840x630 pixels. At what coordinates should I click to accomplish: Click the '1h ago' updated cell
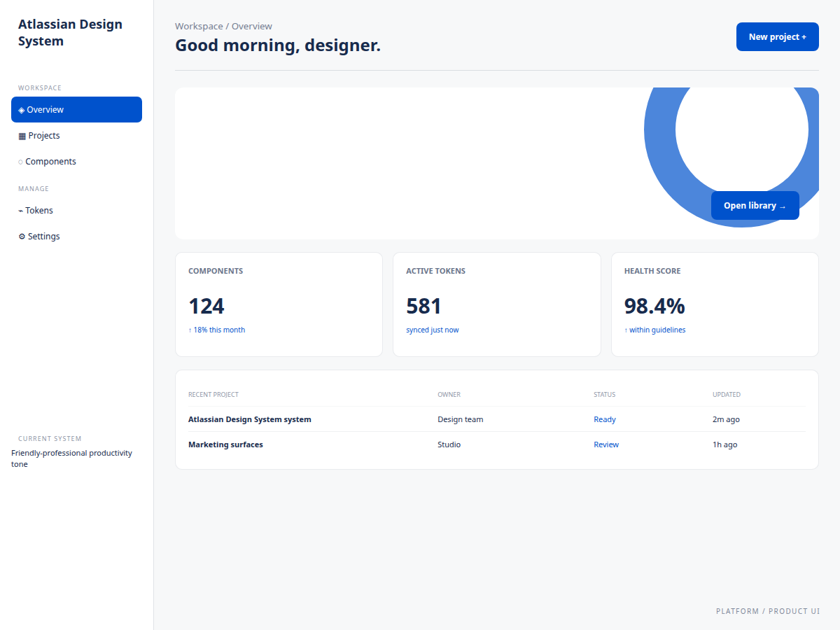(x=724, y=444)
